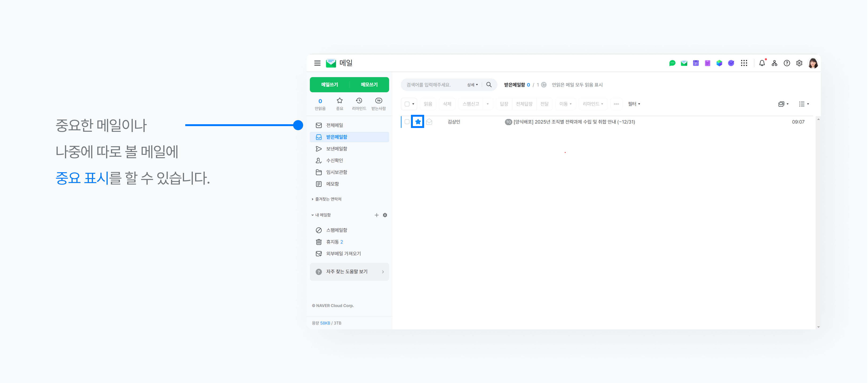Select the mail from 김상인 checkbox
Image resolution: width=868 pixels, height=383 pixels.
coord(407,122)
